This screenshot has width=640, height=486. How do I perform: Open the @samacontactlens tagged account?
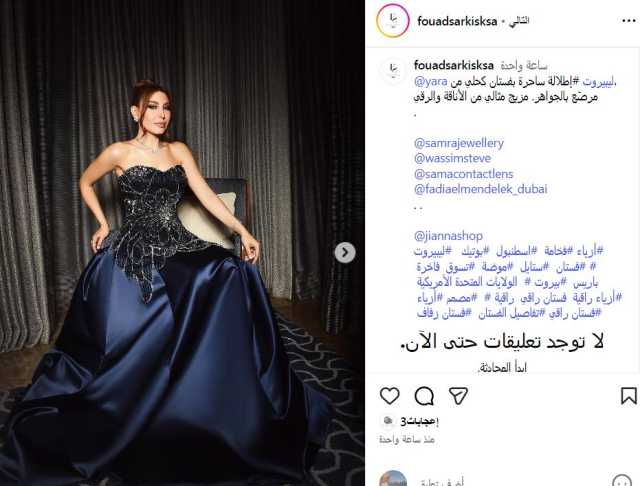click(x=463, y=174)
